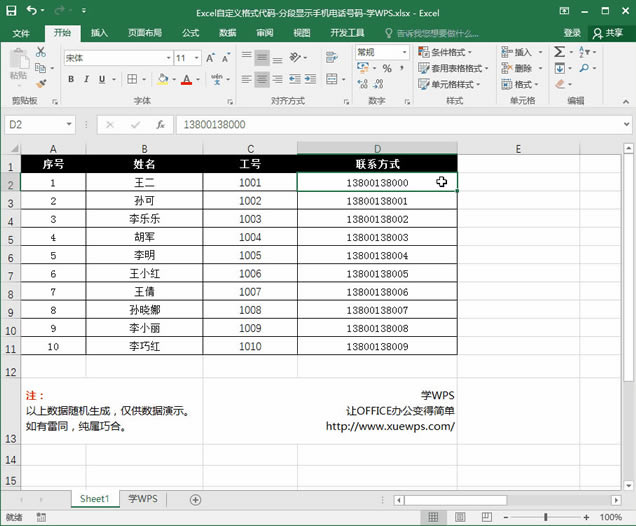Image resolution: width=636 pixels, height=526 pixels.
Task: Click the insert function fx icon
Action: [x=160, y=125]
